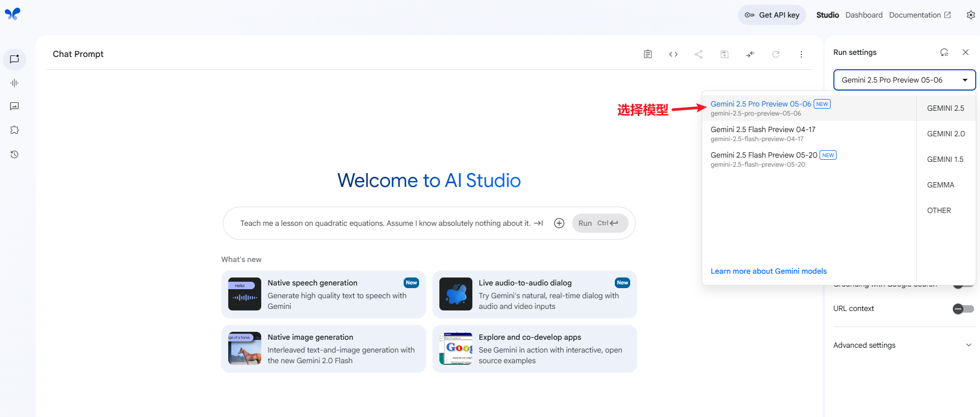This screenshot has width=980, height=417.
Task: Click the Get API key button
Action: pos(772,15)
